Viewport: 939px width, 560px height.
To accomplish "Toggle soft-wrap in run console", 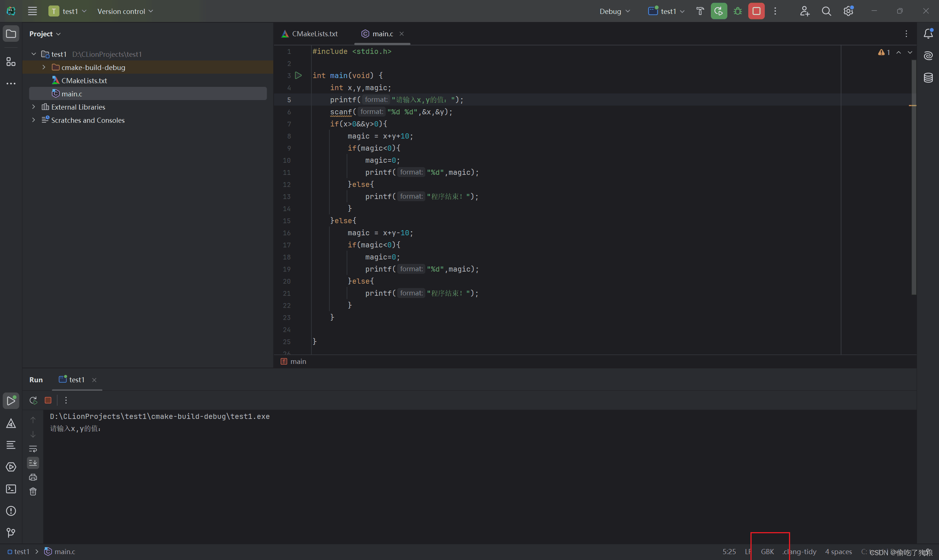I will click(x=33, y=449).
